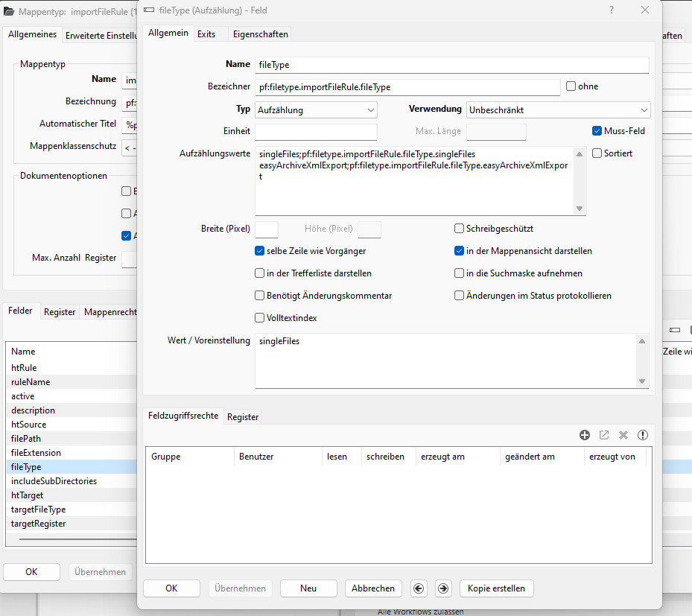Click the Abbrechen button

[373, 588]
